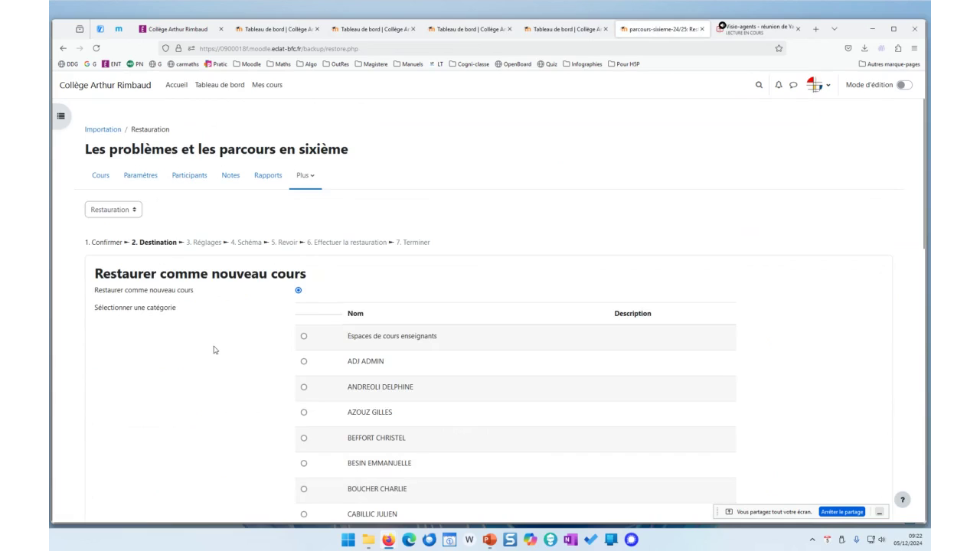Select the ADJ ADMIN category radio button

(304, 360)
